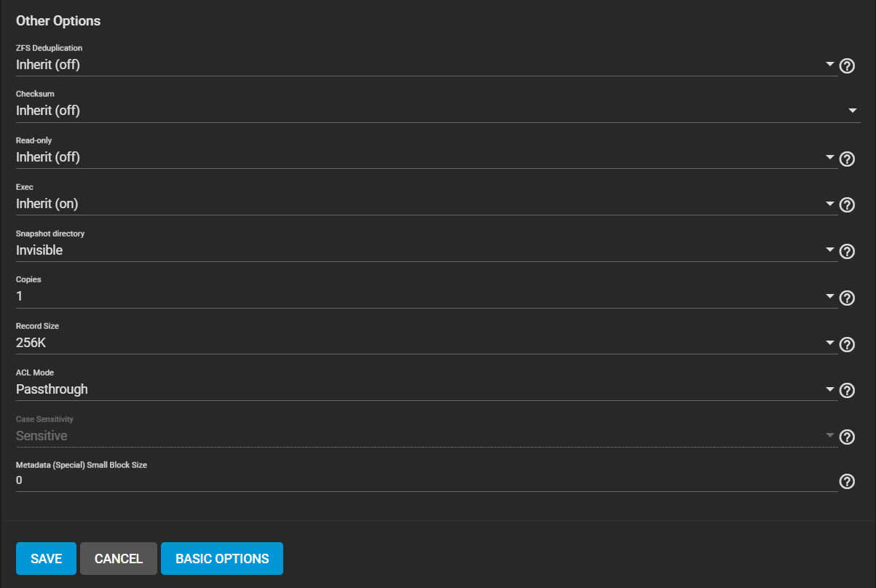Cancel the dataset form
Viewport: 876px width, 588px height.
coord(119,559)
